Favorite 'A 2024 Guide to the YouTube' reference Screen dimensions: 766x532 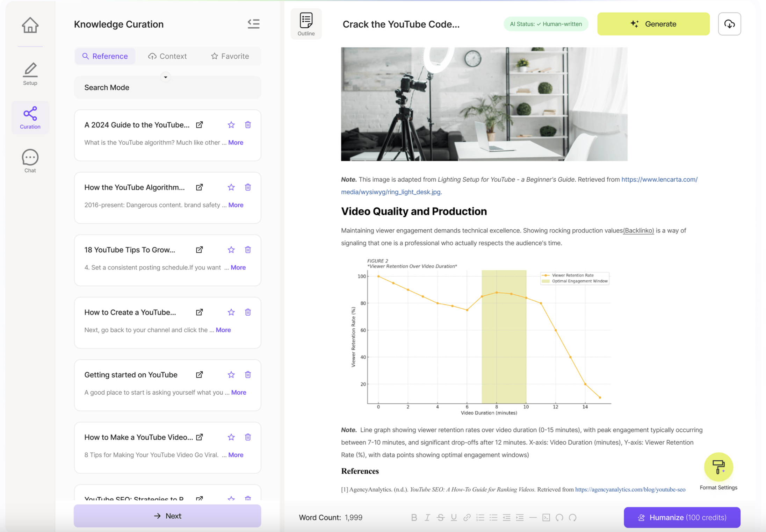tap(231, 125)
